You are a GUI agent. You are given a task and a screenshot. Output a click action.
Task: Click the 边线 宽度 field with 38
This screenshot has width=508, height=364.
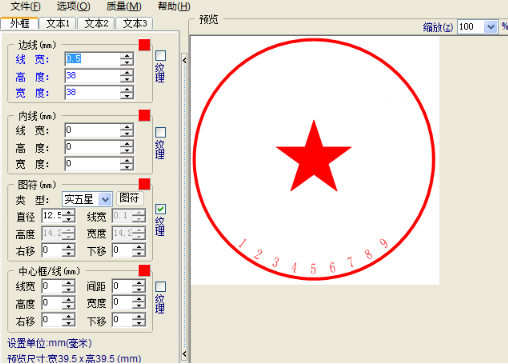[x=92, y=92]
